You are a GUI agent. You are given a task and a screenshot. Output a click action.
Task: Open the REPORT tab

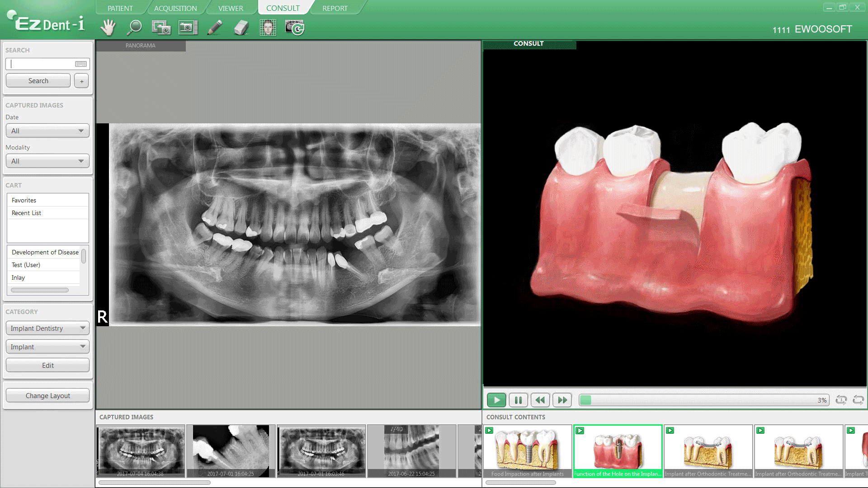tap(335, 8)
